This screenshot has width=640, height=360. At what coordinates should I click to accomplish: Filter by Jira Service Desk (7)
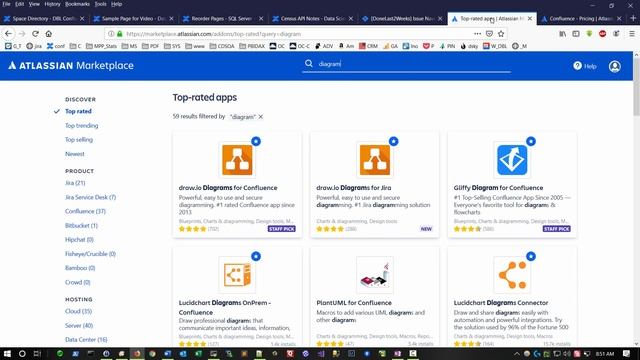click(x=91, y=197)
